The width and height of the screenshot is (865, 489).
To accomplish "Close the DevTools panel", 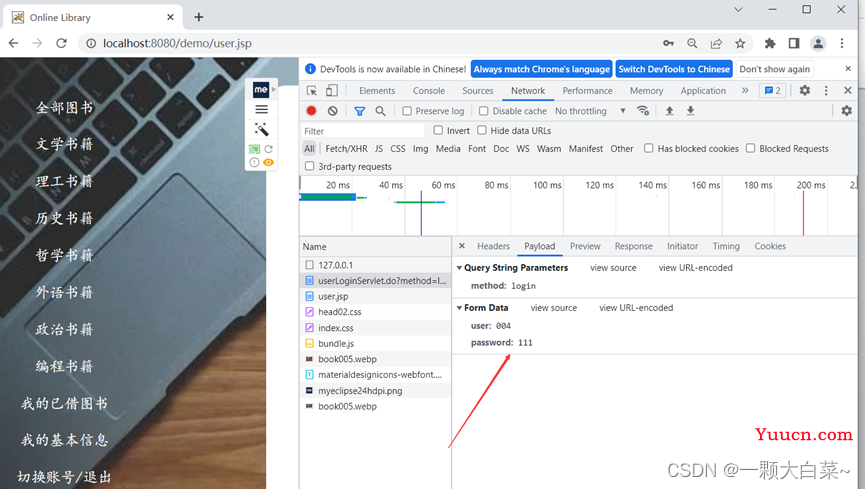I will click(x=848, y=91).
